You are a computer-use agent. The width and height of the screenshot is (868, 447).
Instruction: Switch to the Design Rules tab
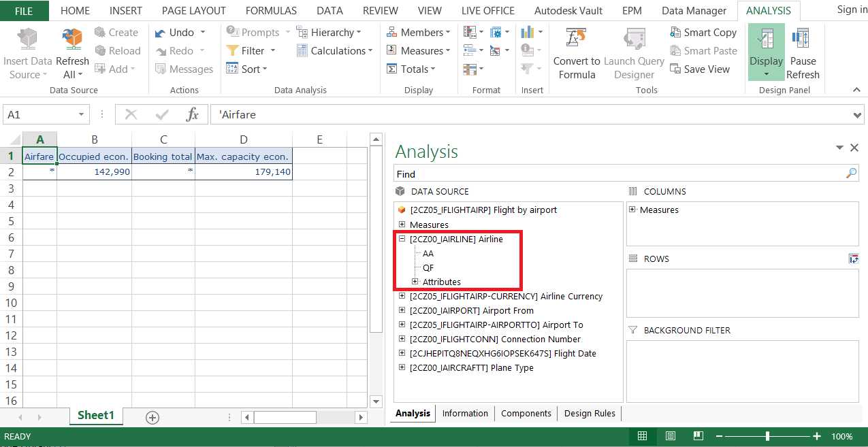click(x=590, y=414)
